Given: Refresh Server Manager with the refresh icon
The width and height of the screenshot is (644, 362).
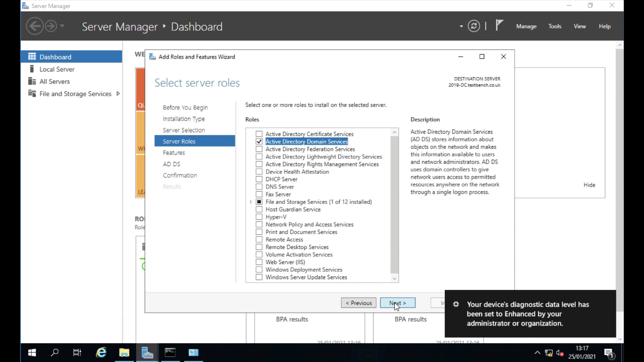Looking at the screenshot, I should [x=473, y=26].
